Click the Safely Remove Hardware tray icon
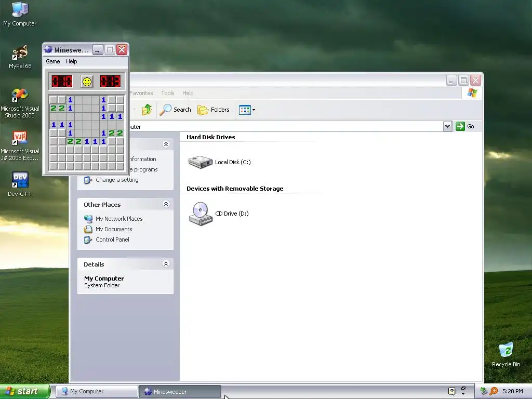This screenshot has width=532, height=399. pos(484,391)
